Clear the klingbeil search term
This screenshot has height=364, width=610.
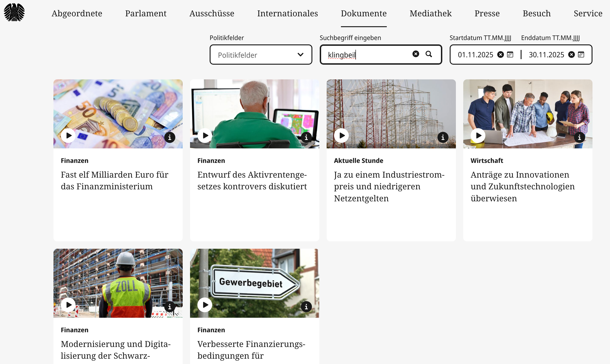point(416,54)
